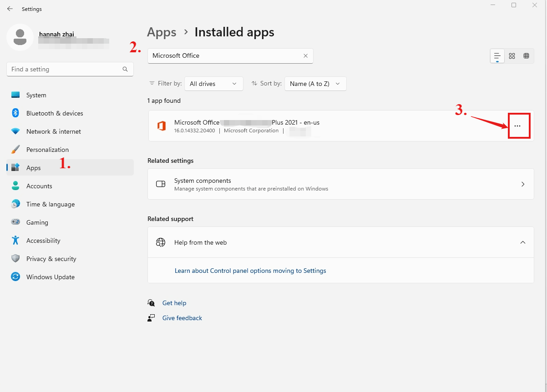547x392 pixels.
Task: Click the Bluetooth icon in sidebar
Action: 15,113
